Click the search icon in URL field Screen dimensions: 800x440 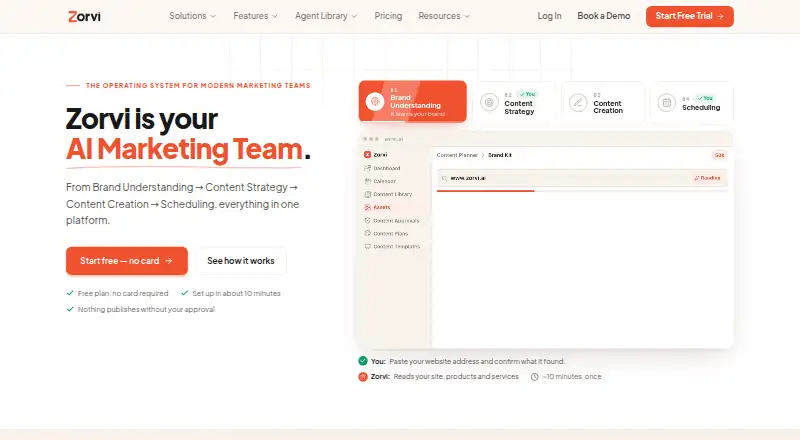point(444,179)
